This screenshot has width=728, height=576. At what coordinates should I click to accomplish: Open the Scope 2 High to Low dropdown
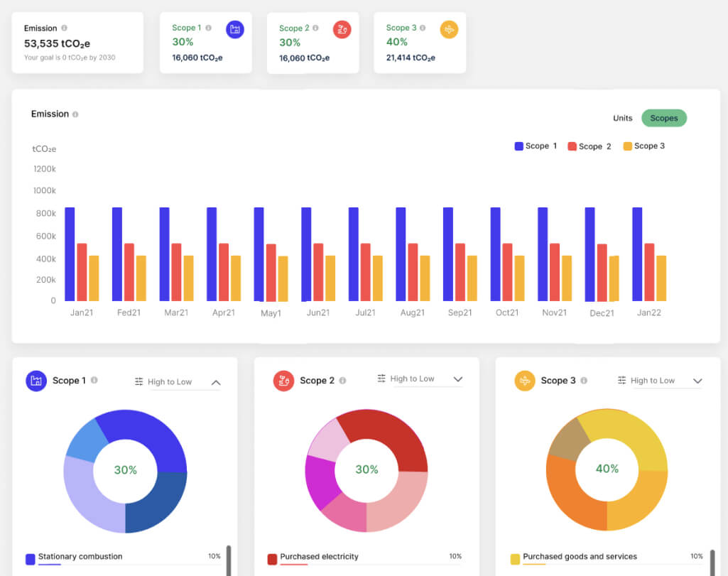click(458, 379)
